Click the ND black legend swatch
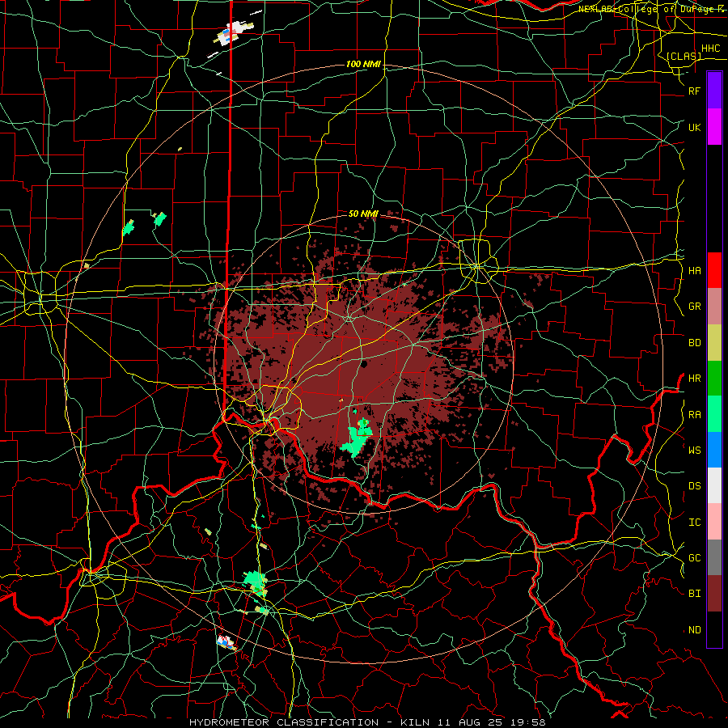This screenshot has width=728, height=728. coord(714,629)
